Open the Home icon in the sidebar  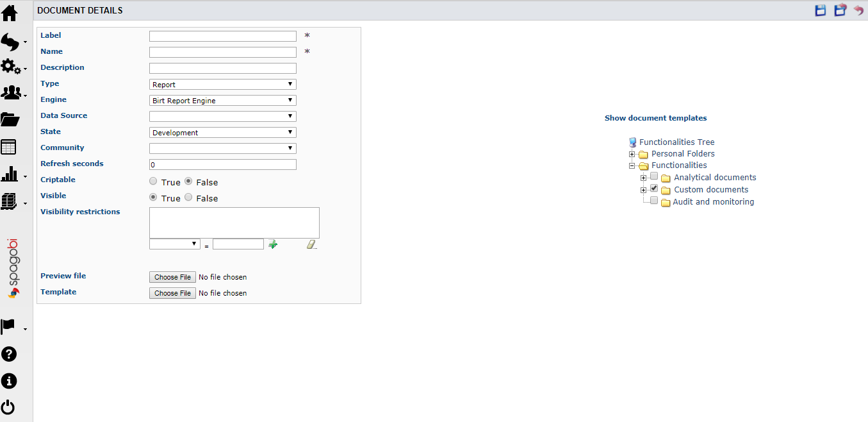pos(10,13)
